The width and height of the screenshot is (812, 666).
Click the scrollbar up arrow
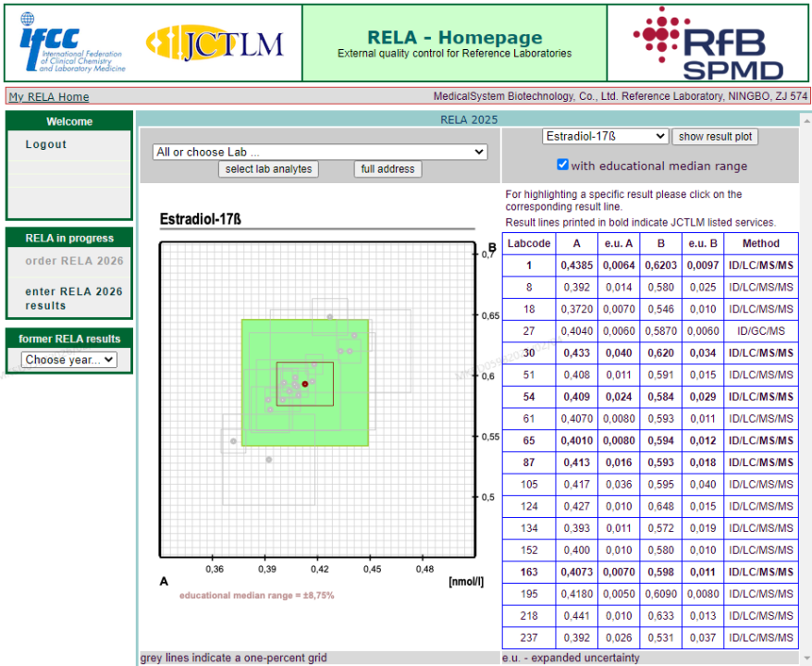click(806, 120)
